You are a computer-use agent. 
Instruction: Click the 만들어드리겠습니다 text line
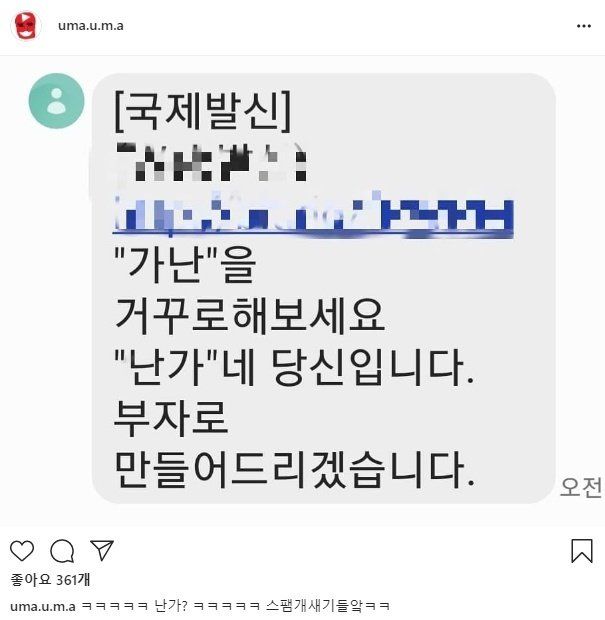pyautogui.click(x=294, y=470)
